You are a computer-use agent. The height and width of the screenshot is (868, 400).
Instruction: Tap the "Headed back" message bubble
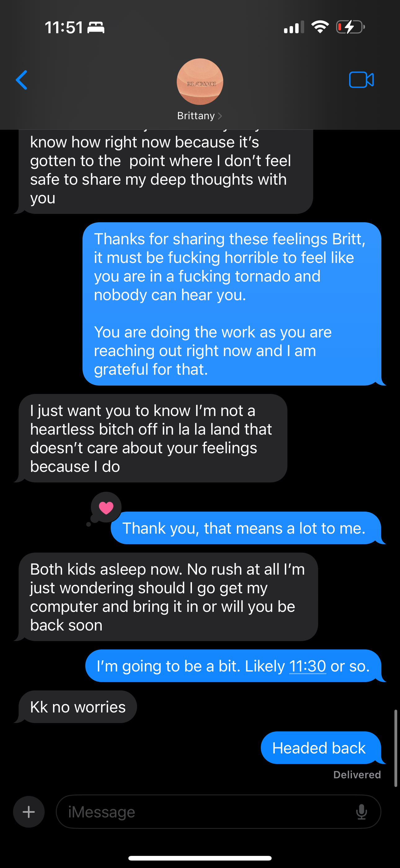point(319,748)
